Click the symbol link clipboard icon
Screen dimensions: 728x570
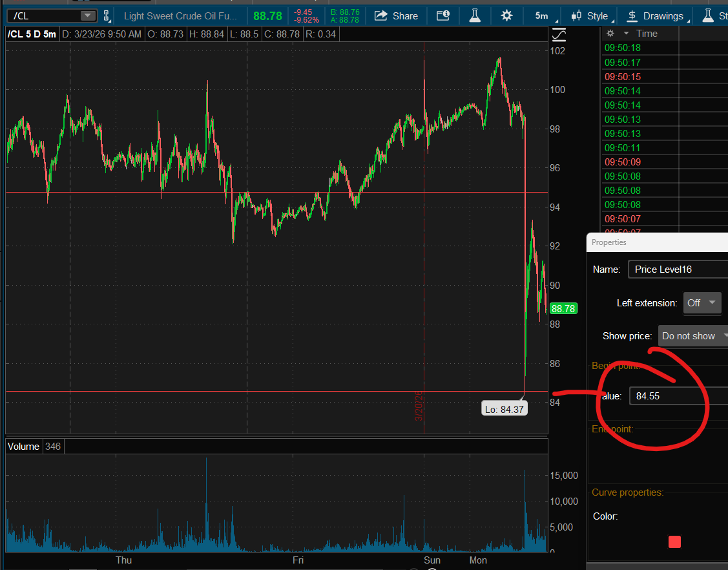[107, 16]
